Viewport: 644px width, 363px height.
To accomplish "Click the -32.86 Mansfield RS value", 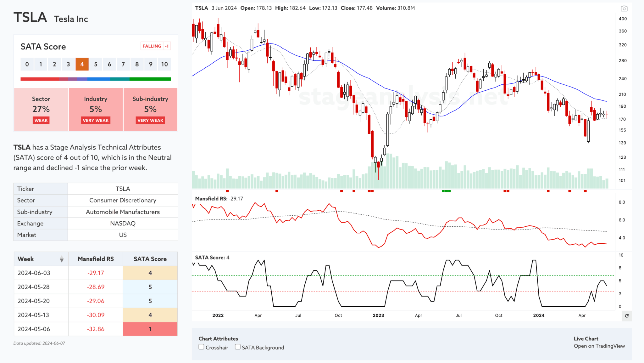I will point(96,329).
